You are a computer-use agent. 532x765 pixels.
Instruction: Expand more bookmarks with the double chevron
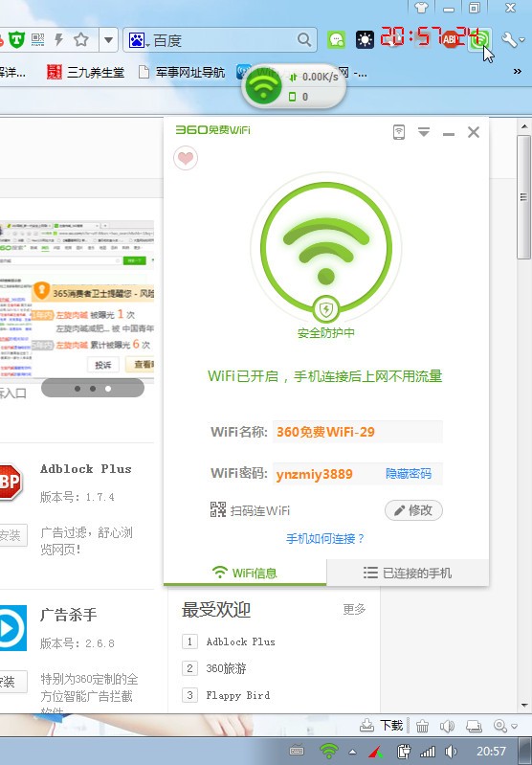(x=518, y=72)
